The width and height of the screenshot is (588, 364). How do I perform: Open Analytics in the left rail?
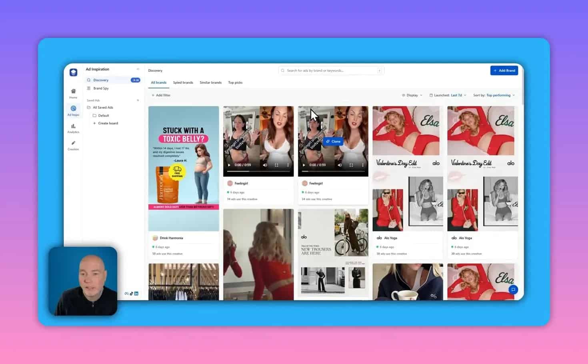point(73,128)
